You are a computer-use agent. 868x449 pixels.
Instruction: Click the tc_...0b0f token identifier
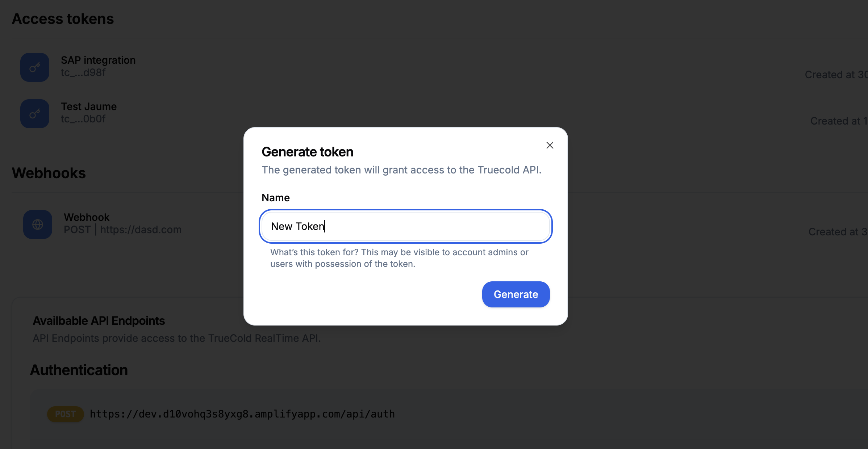83,119
